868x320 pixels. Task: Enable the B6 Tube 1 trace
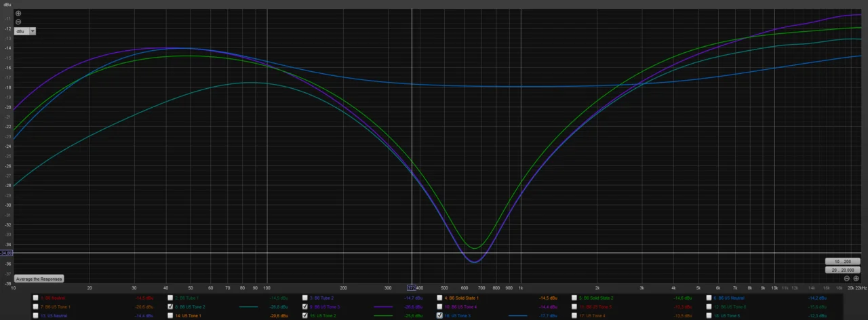[x=170, y=298]
